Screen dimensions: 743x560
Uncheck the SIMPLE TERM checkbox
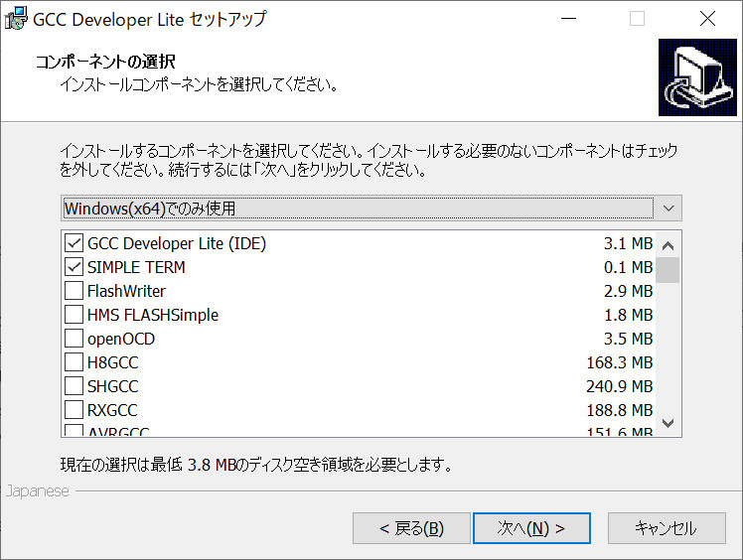(74, 267)
